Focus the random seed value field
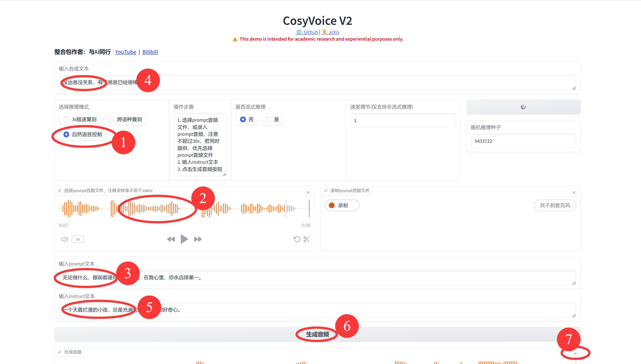The image size is (641, 364). click(523, 141)
